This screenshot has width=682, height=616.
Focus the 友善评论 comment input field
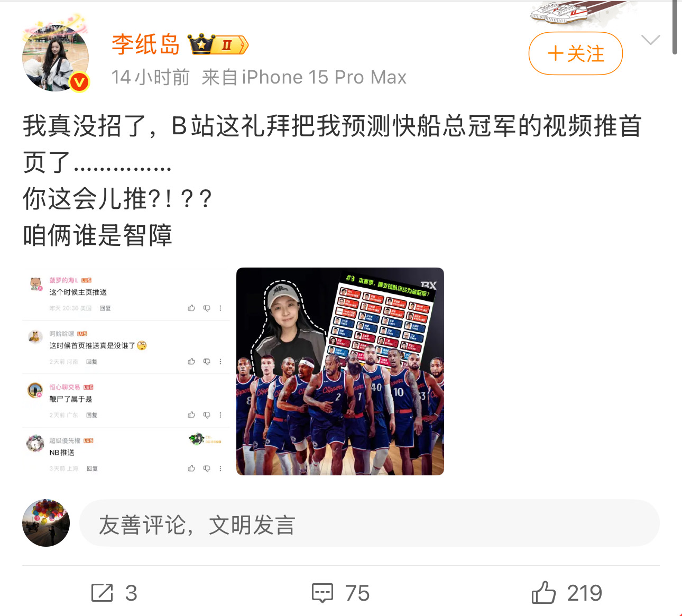tap(370, 523)
